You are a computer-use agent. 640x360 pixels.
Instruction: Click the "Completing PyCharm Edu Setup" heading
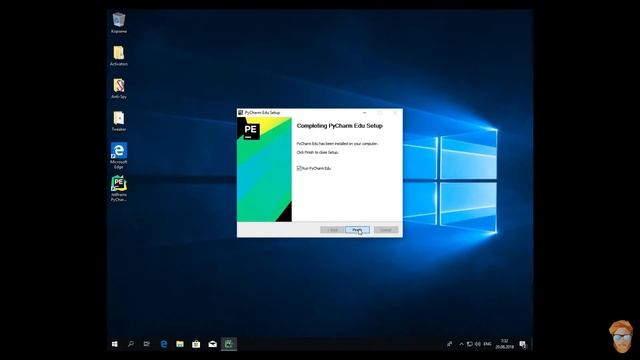coord(340,126)
